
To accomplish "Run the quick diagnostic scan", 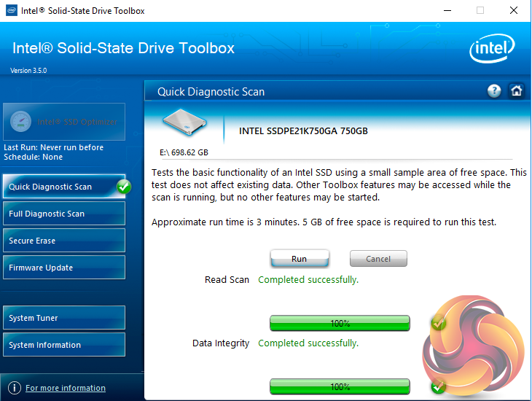I will click(x=300, y=259).
